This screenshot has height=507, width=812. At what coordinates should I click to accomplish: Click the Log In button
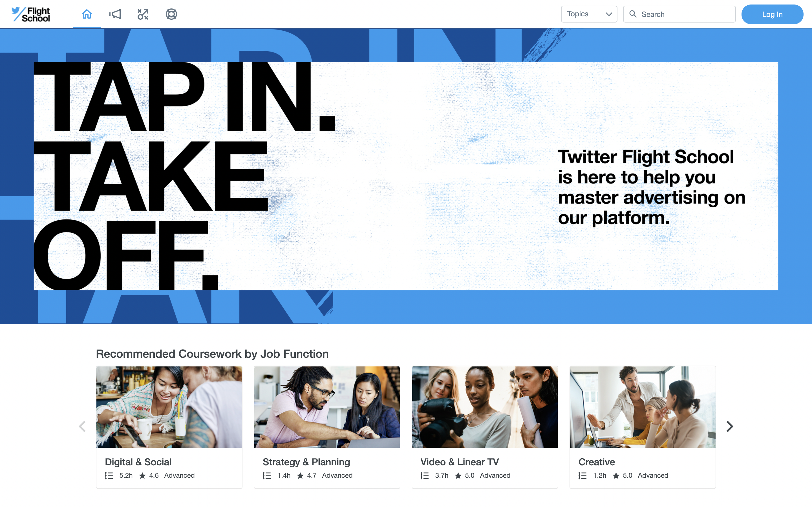coord(772,14)
